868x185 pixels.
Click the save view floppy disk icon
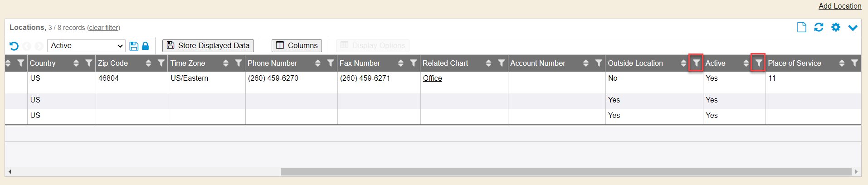coord(134,46)
